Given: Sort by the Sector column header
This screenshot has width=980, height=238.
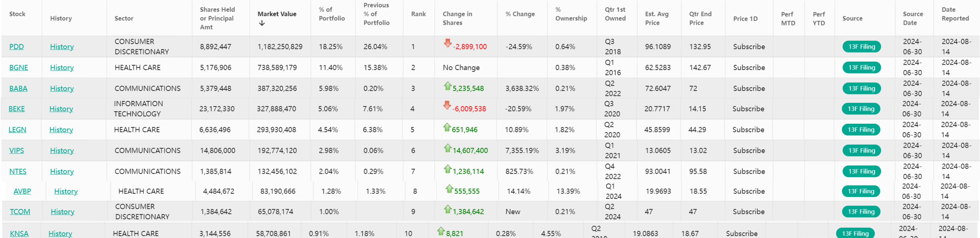Looking at the screenshot, I should pos(124,18).
